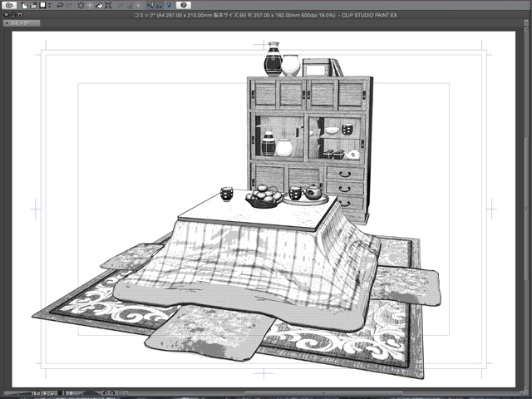The height and width of the screenshot is (399, 532).
Task: Click the Select All toolbar icon
Action: click(x=121, y=6)
